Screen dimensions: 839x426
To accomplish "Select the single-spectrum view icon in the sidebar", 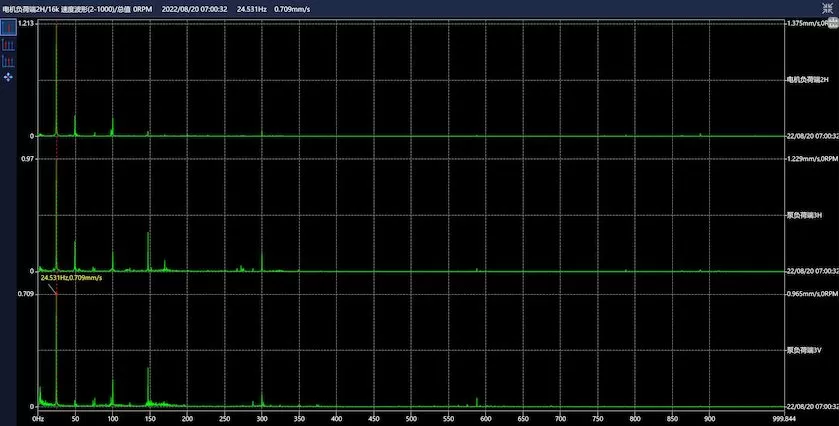I will coord(9,27).
